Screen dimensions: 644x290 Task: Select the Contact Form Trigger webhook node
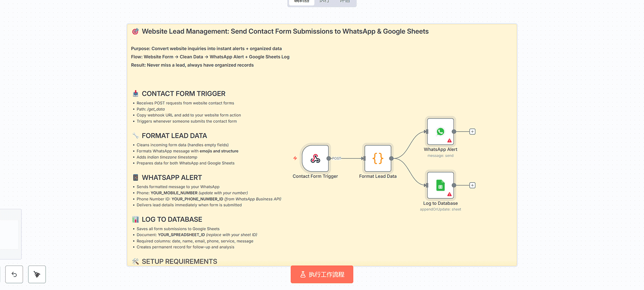[315, 158]
